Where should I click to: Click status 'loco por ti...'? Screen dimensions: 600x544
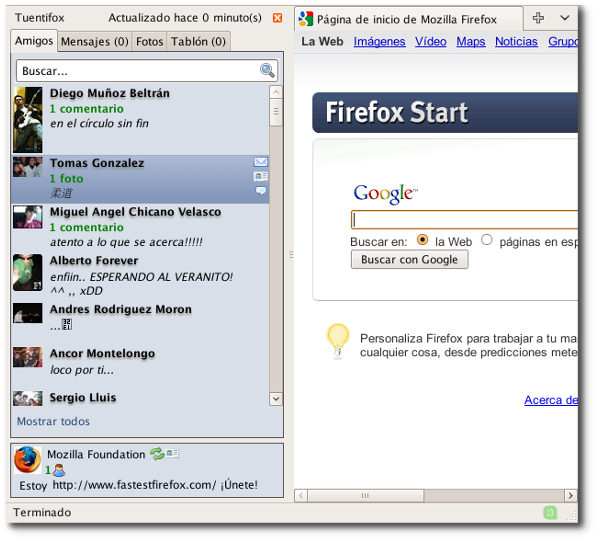(x=82, y=370)
